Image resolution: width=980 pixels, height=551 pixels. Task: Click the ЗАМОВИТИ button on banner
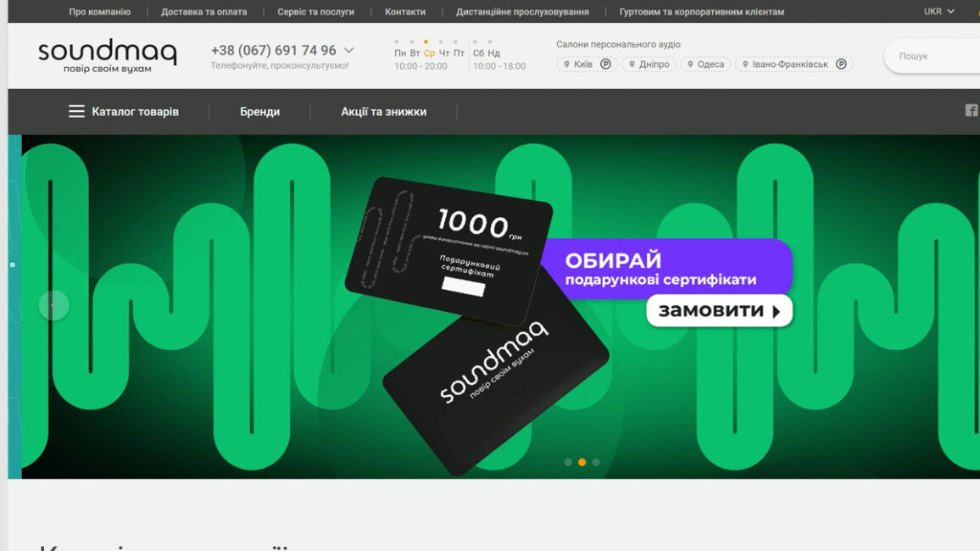pos(720,310)
